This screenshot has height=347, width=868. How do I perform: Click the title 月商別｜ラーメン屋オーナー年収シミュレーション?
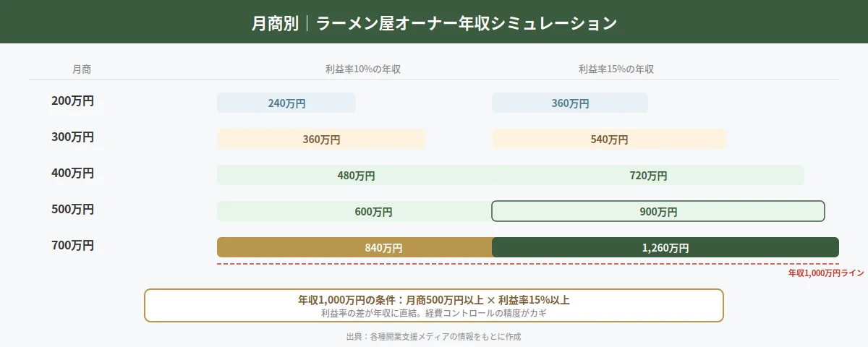click(434, 23)
